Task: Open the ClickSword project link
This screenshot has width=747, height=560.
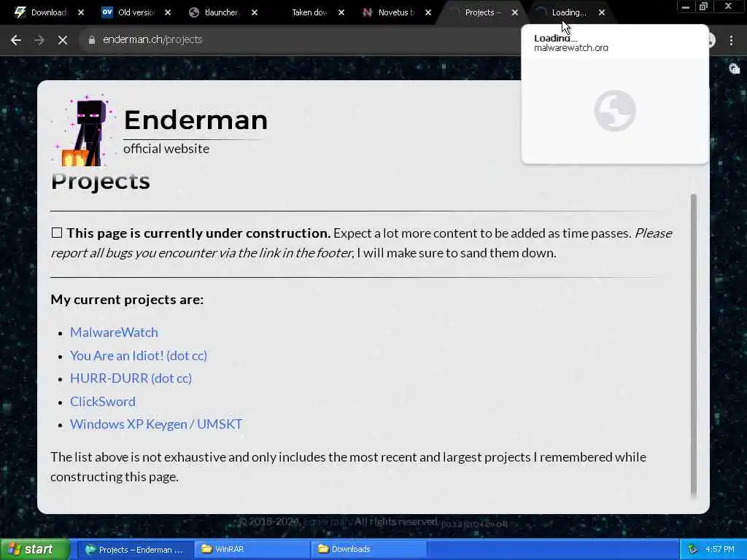Action: point(102,402)
